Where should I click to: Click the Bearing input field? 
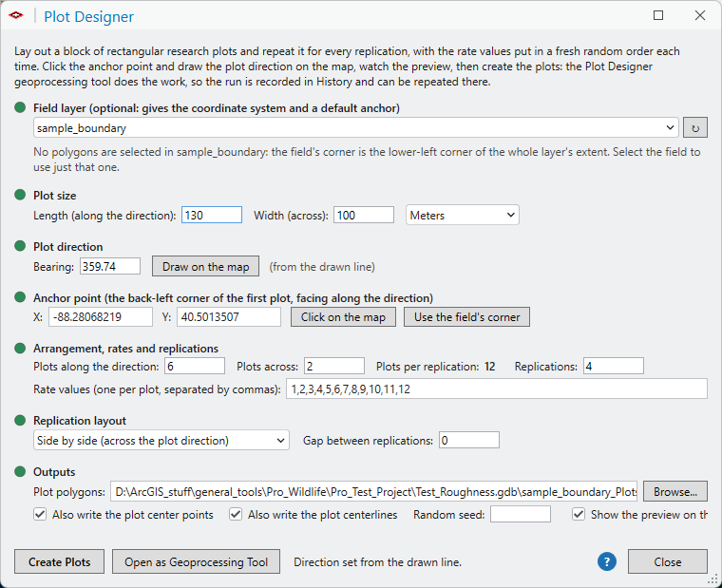pos(110,266)
